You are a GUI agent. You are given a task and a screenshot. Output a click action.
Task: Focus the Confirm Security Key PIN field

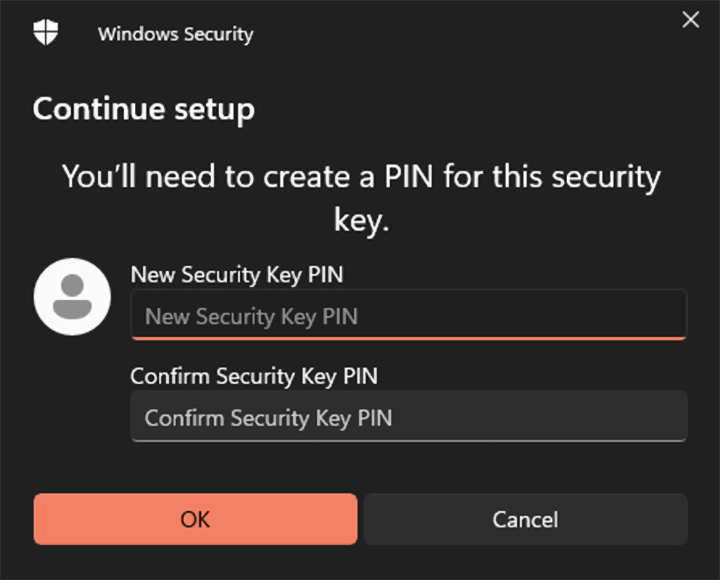(x=408, y=417)
